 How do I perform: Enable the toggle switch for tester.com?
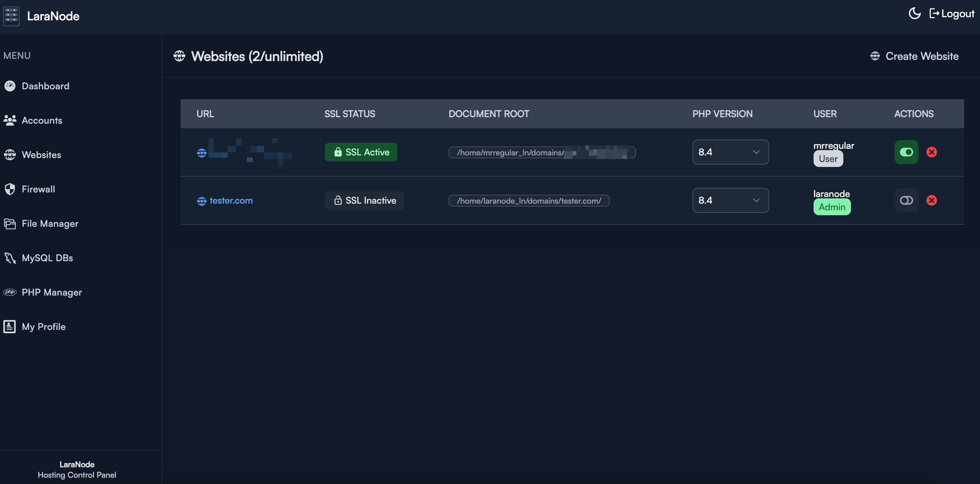906,200
